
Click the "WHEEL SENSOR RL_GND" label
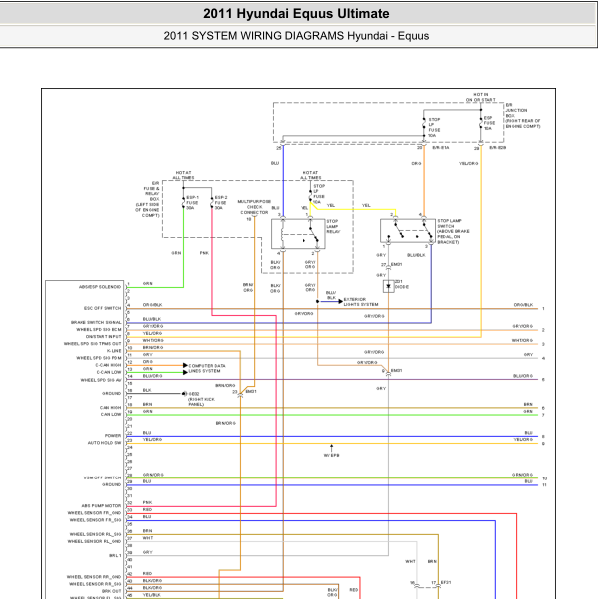pos(94,542)
